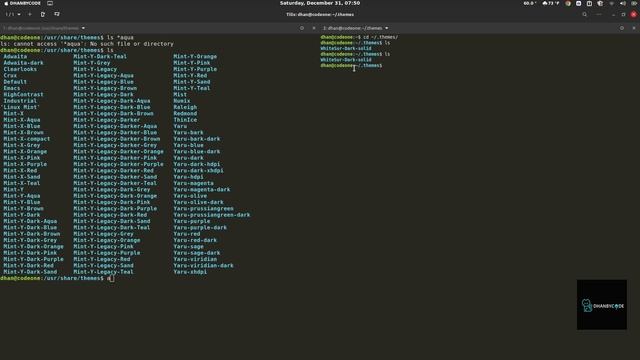Add a new Tilix session with plus icon
Viewport: 640px width, 360px height.
click(x=30, y=14)
